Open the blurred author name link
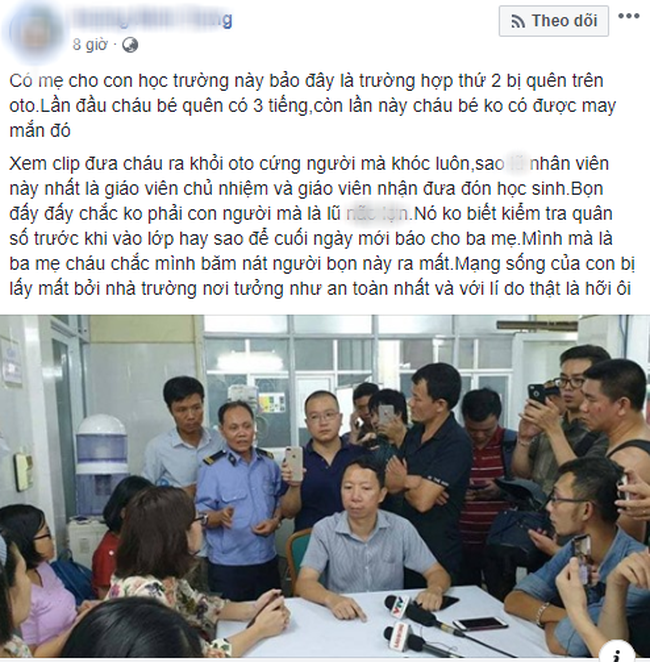The width and height of the screenshot is (650, 662). pos(152,19)
